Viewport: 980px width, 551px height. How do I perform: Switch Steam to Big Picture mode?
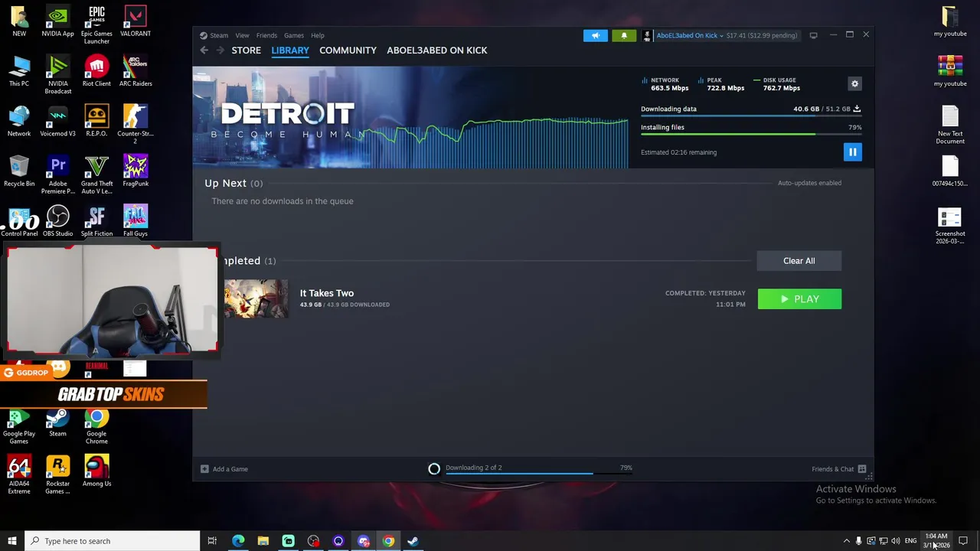813,35
